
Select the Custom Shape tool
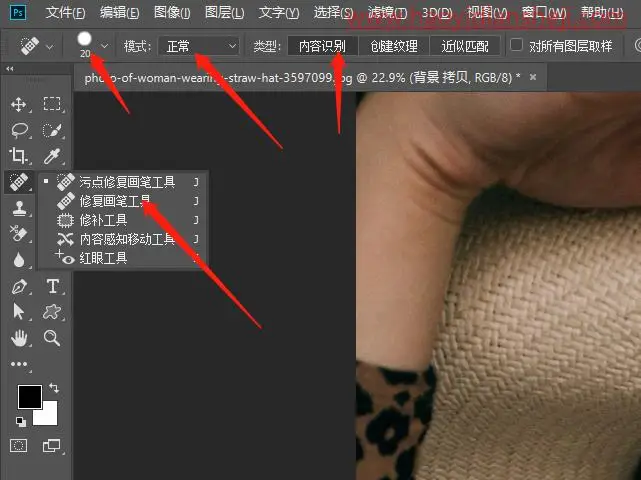pos(52,312)
